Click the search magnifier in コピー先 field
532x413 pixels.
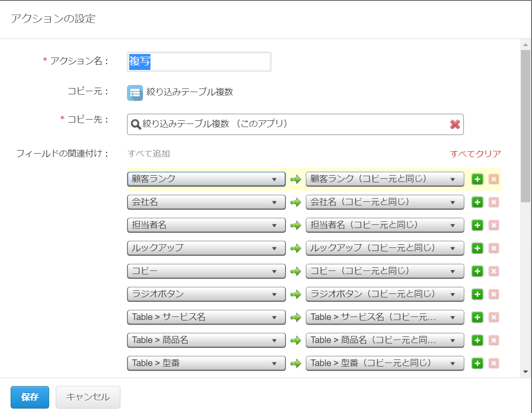136,124
